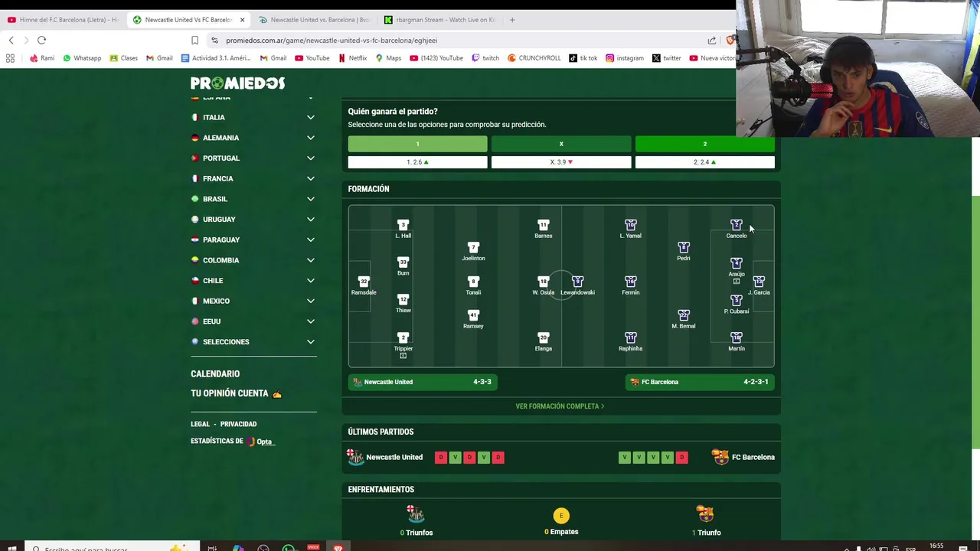The height and width of the screenshot is (551, 980).
Task: Click Burn's number 33 shirt
Action: [403, 262]
